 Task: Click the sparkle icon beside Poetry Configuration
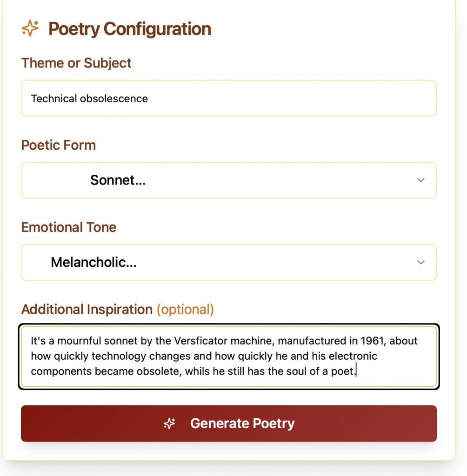click(30, 29)
